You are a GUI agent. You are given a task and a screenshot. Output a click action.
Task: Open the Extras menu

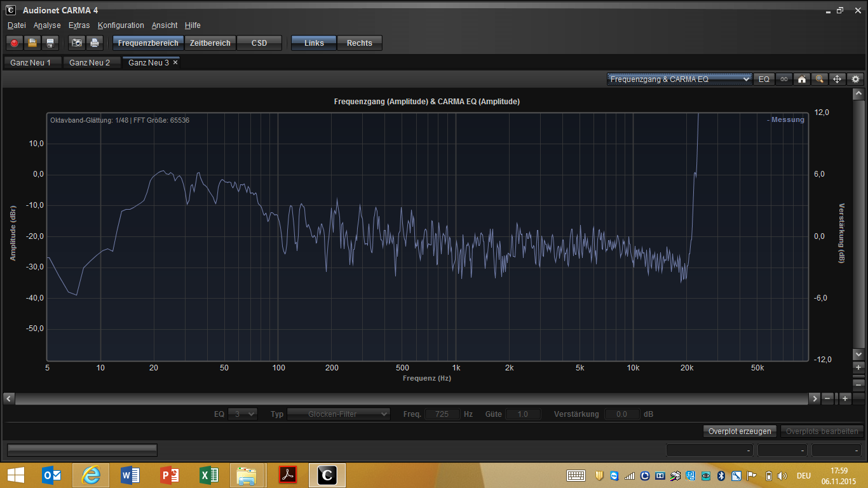pyautogui.click(x=79, y=25)
